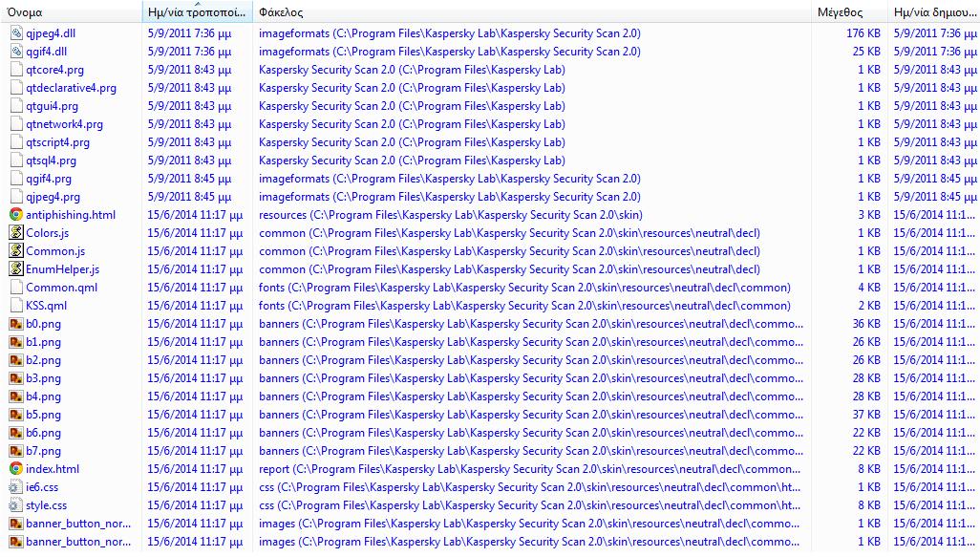
Task: Click the qgif4.prg file icon
Action: [16, 178]
